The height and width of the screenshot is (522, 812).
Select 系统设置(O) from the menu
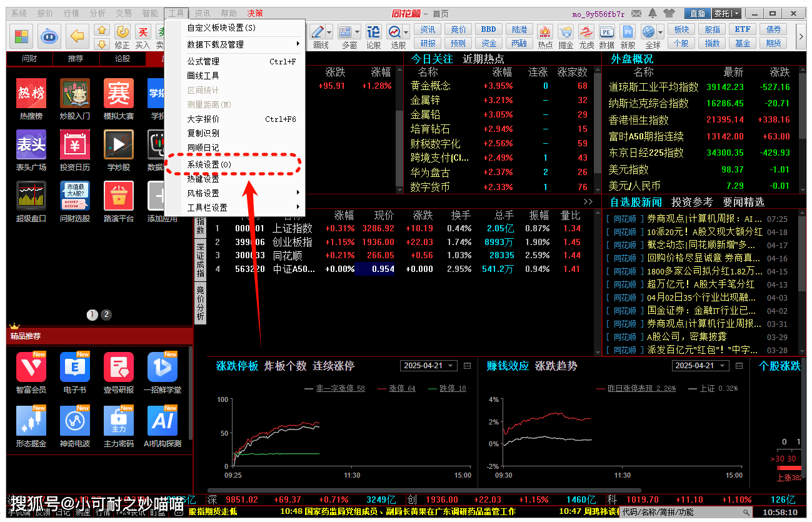click(x=209, y=164)
